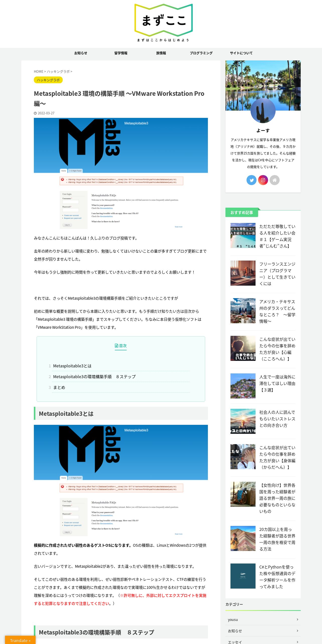The width and height of the screenshot is (322, 644).
Task: Open backpack thumbnail for 女性向け article
Action: pyautogui.click(x=243, y=494)
